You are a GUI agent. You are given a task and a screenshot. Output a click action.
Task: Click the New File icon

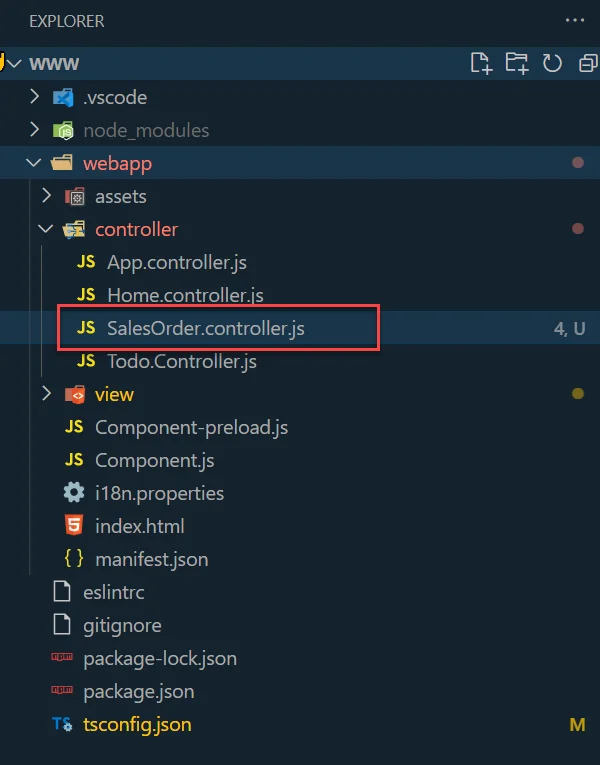coord(482,64)
